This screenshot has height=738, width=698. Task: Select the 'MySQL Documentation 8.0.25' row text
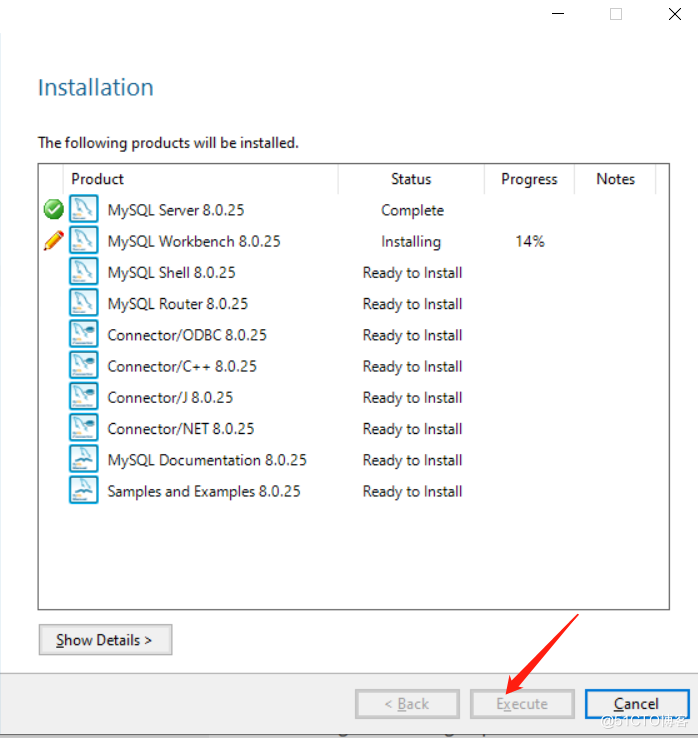(207, 460)
